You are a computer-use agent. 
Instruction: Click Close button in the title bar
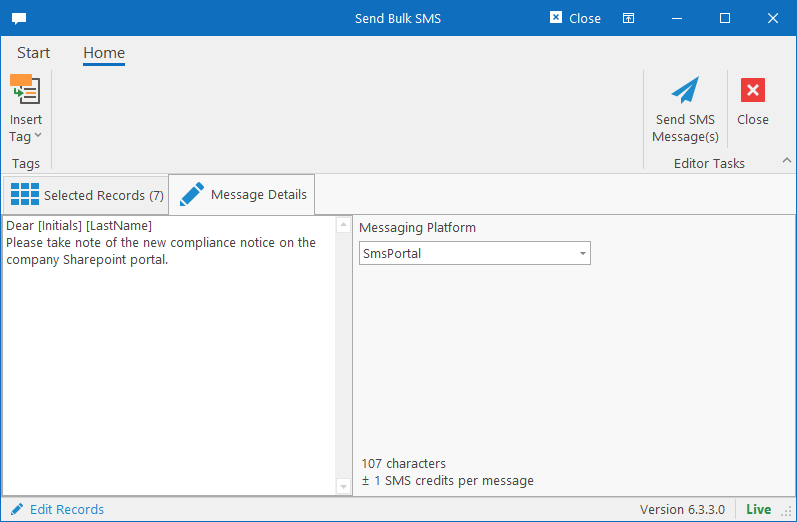575,18
